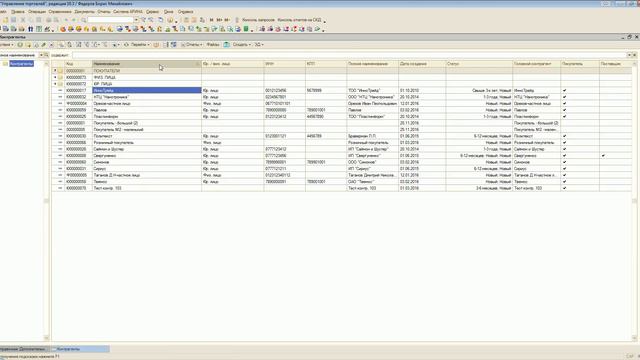Viewport: 640px width, 360px height.
Task: Open the Правка menu
Action: 18,12
